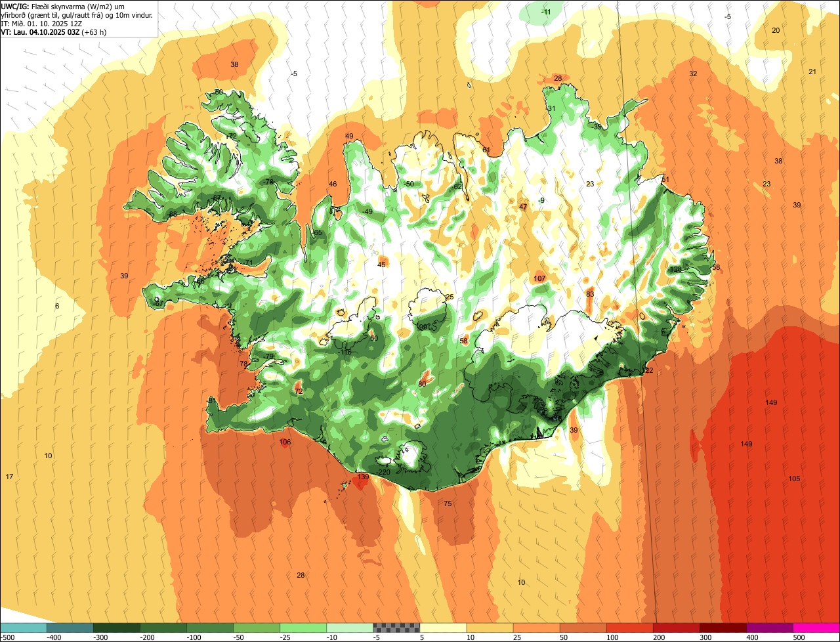Select the green -100 to -50 legend swatch
The height and width of the screenshot is (642, 840).
click(x=210, y=628)
